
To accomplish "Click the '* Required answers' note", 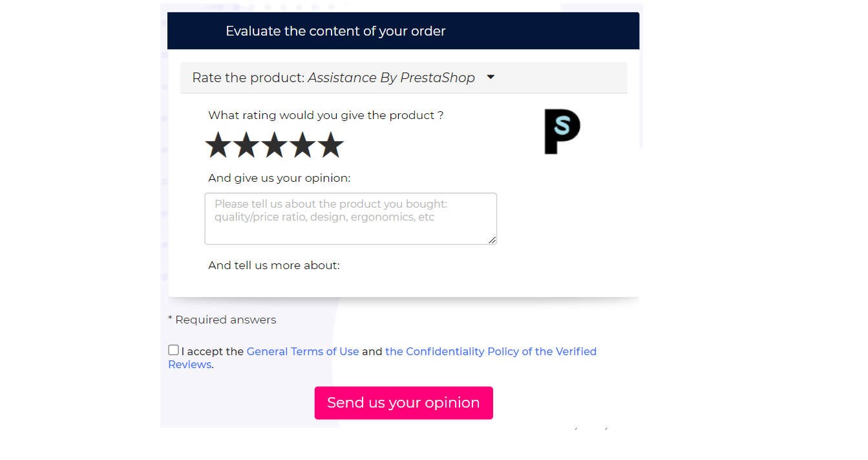I will (x=222, y=320).
